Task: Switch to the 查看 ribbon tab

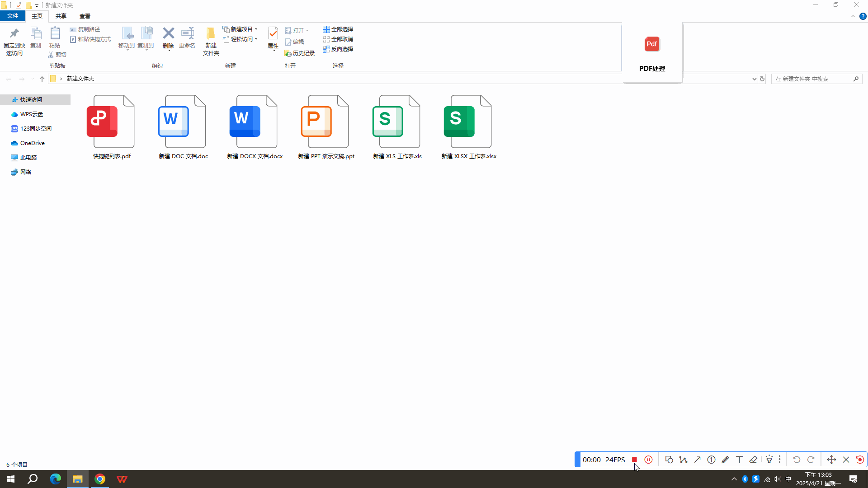Action: (x=85, y=16)
